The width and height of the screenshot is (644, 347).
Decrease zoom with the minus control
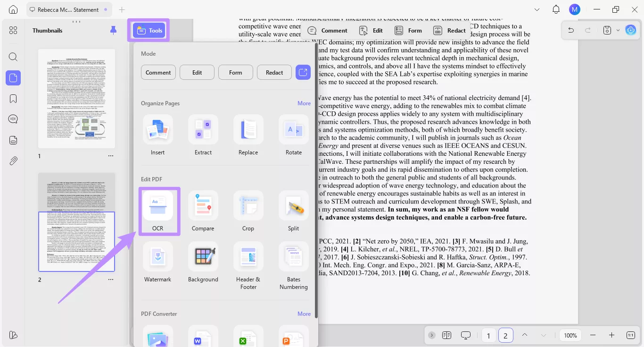[593, 335]
